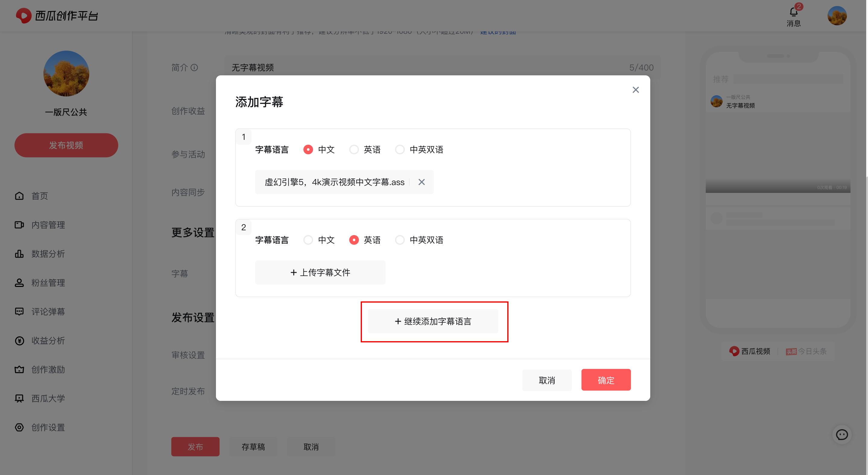The image size is (868, 475).
Task: Open 创作激励 via the crown icon
Action: 19,369
